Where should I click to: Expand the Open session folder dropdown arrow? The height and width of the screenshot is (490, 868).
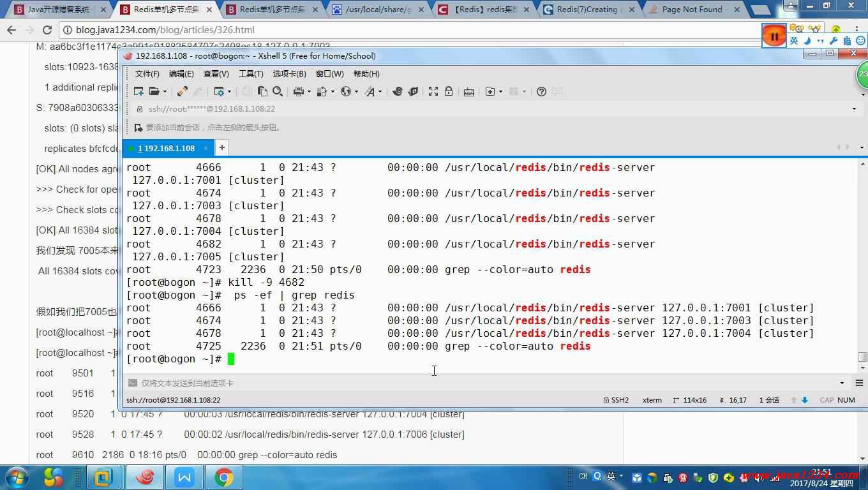click(164, 92)
